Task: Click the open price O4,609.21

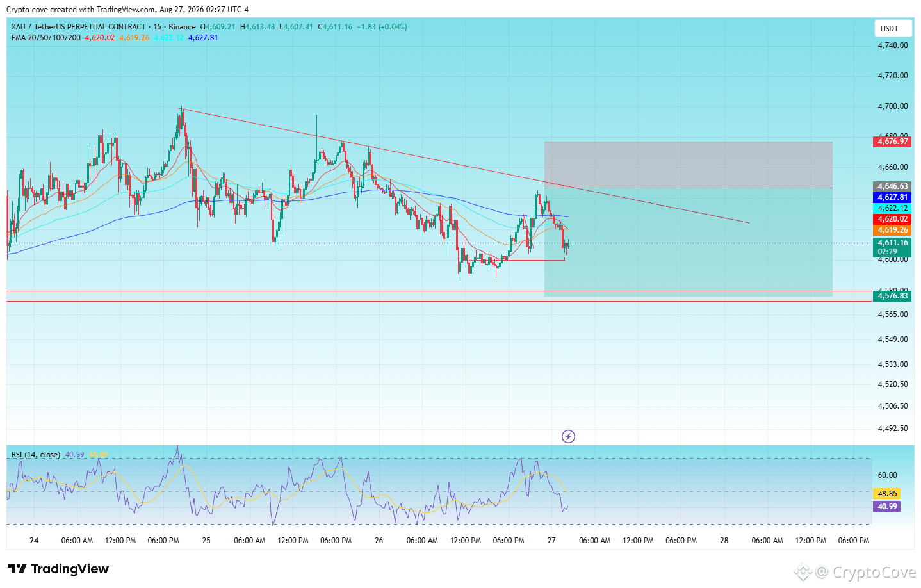Action: click(218, 27)
